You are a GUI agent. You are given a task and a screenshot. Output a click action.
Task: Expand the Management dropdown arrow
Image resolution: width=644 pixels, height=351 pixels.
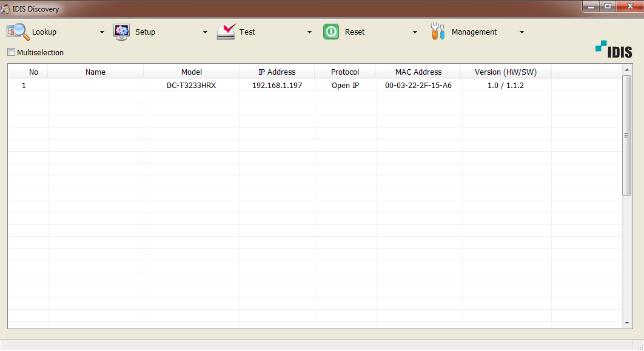pos(522,32)
